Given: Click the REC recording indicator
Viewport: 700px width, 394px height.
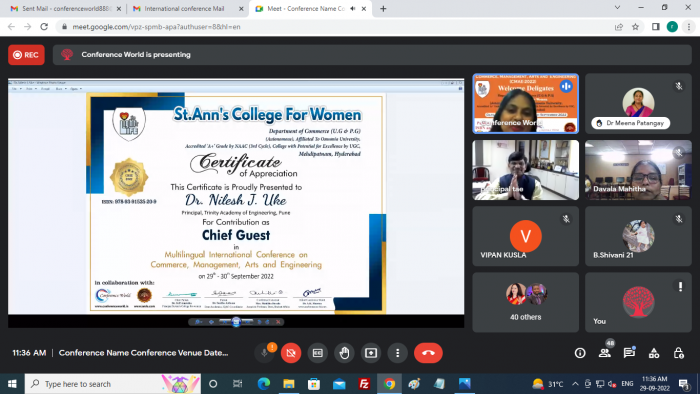Looking at the screenshot, I should tap(26, 55).
